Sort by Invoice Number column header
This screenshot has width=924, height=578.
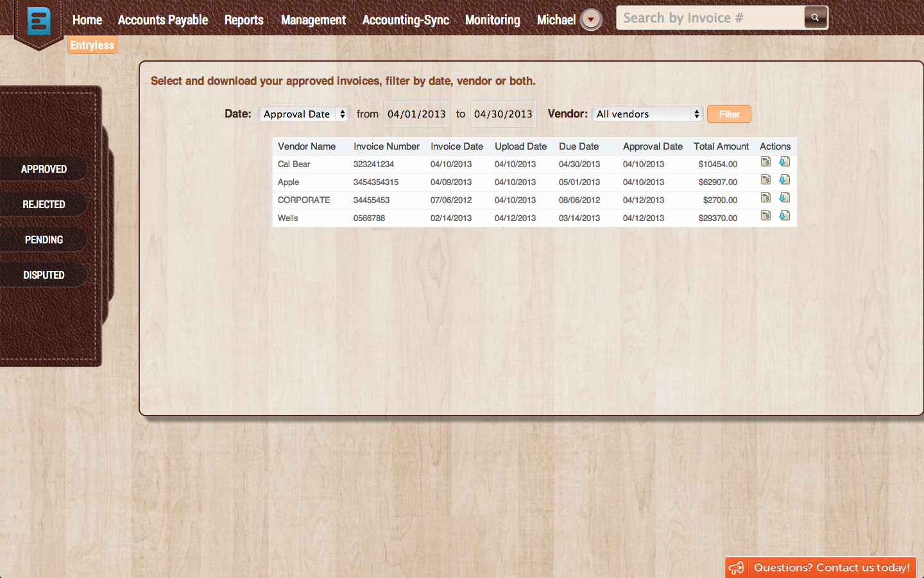click(x=386, y=146)
